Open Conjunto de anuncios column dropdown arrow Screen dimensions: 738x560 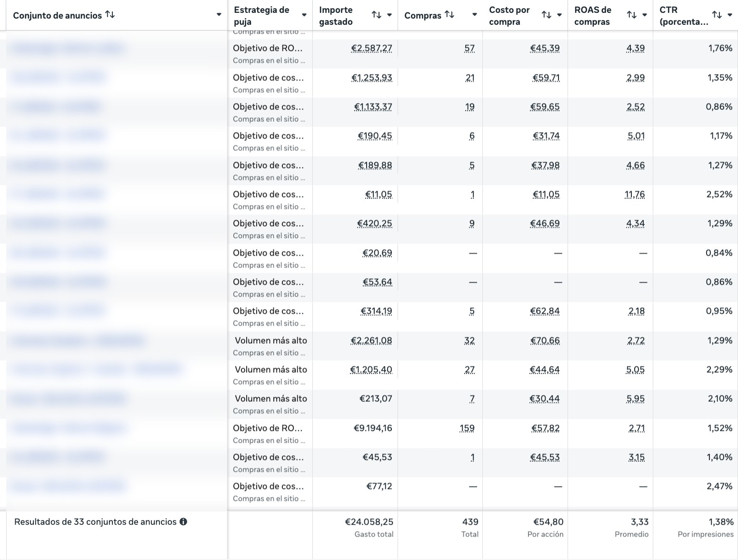pyautogui.click(x=219, y=15)
